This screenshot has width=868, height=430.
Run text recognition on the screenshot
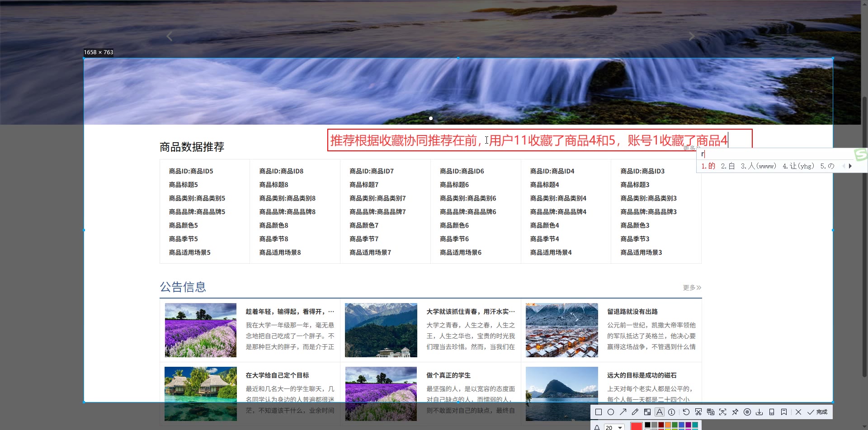point(723,412)
